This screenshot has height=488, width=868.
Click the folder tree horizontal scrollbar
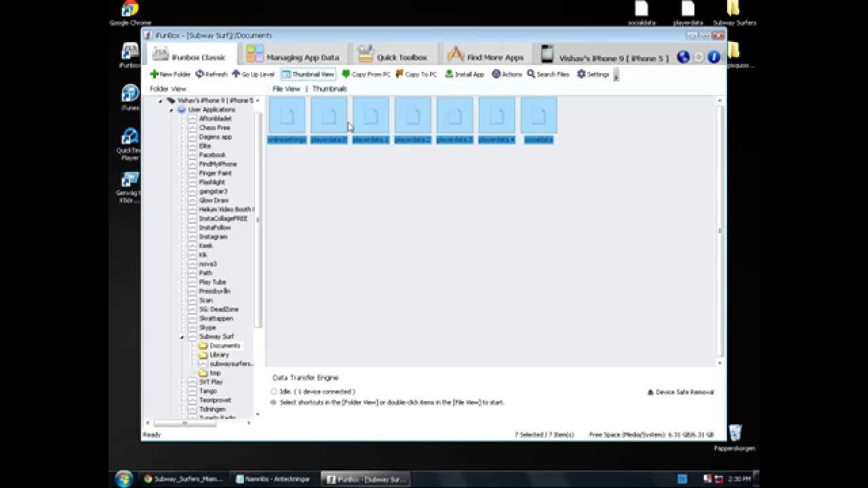(184, 423)
